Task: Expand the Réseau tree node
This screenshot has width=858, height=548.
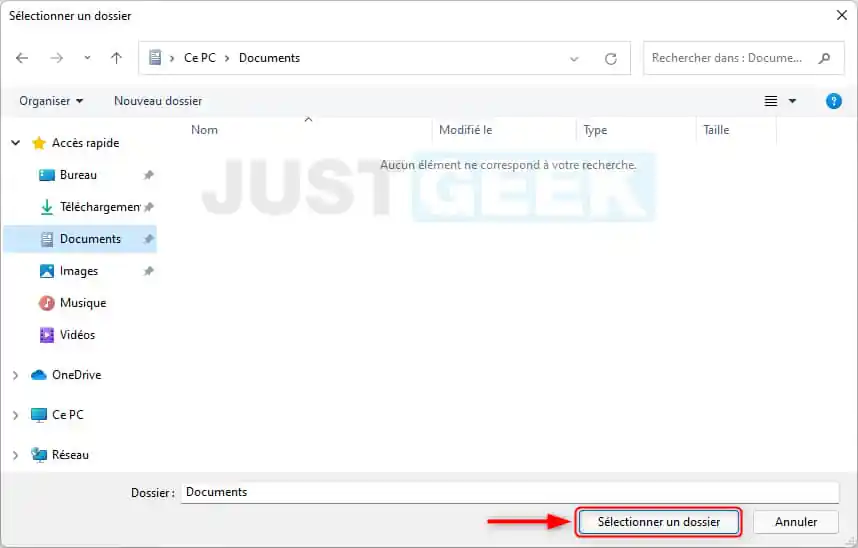Action: [15, 455]
